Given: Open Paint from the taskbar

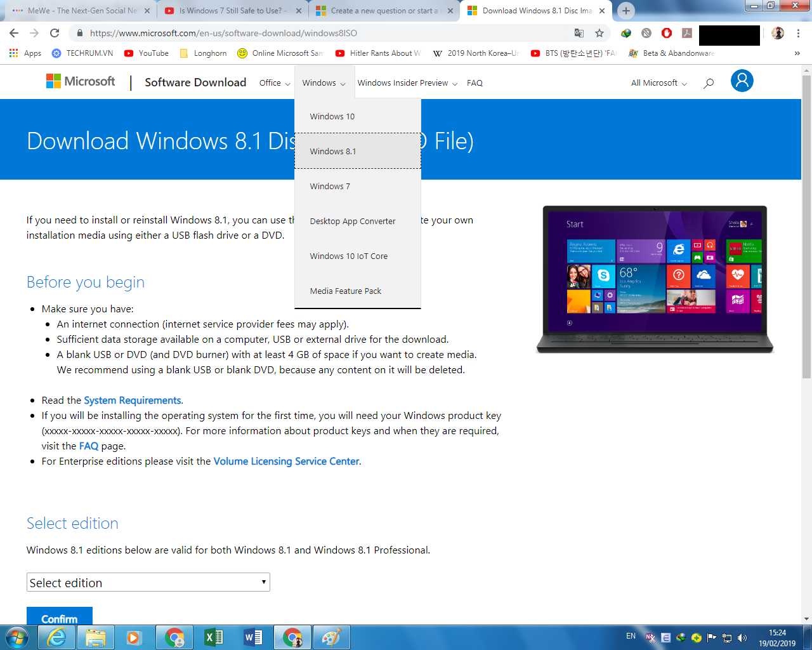Looking at the screenshot, I should 331,637.
